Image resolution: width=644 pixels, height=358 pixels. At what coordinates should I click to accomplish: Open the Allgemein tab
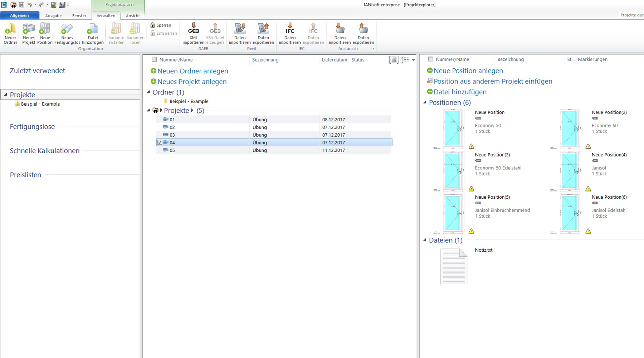pos(20,15)
